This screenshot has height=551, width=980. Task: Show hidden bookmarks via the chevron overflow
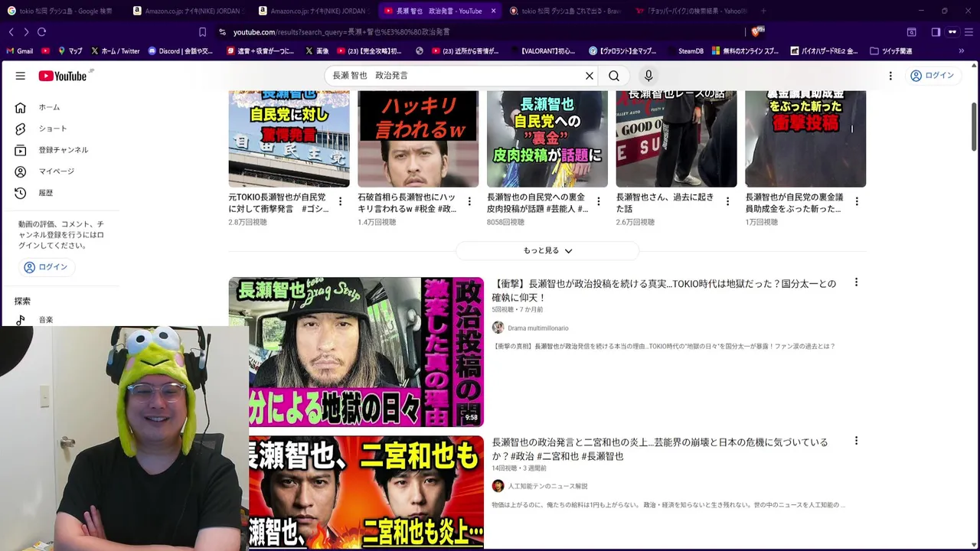pos(962,51)
